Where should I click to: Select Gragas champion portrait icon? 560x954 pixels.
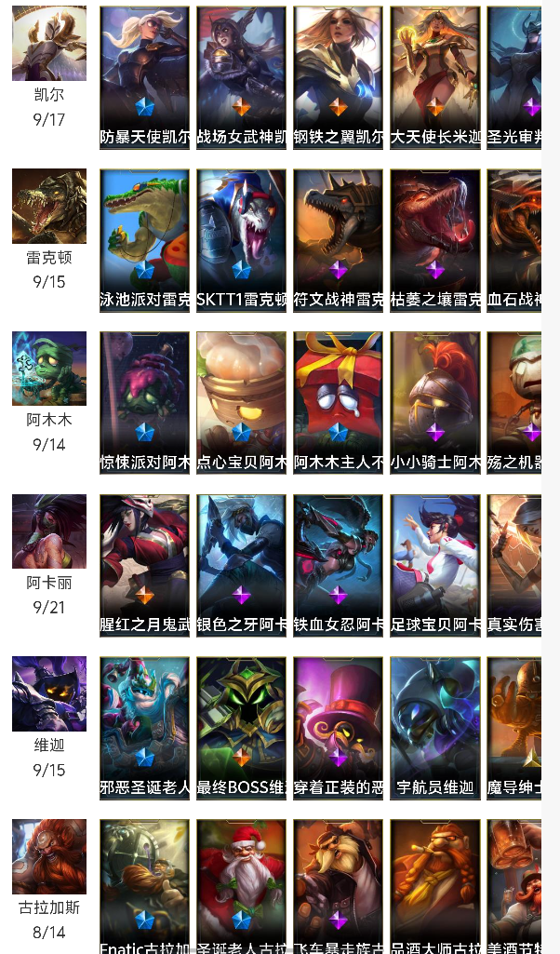[49, 856]
